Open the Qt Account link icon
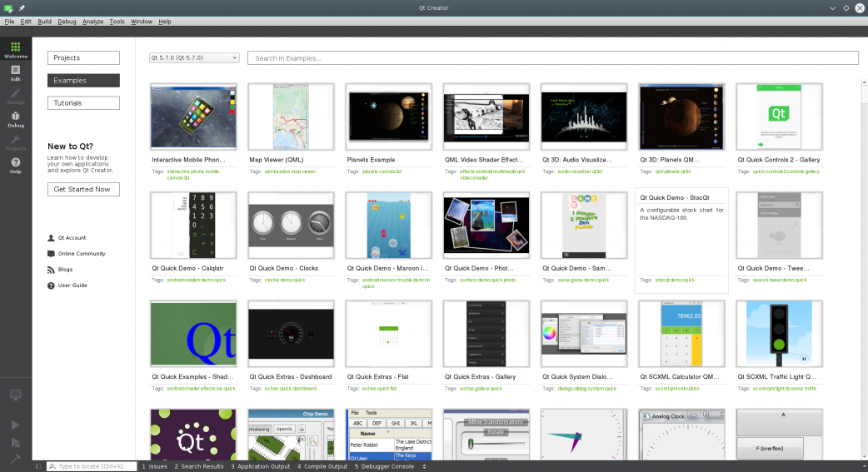This screenshot has height=472, width=868. pyautogui.click(x=52, y=238)
